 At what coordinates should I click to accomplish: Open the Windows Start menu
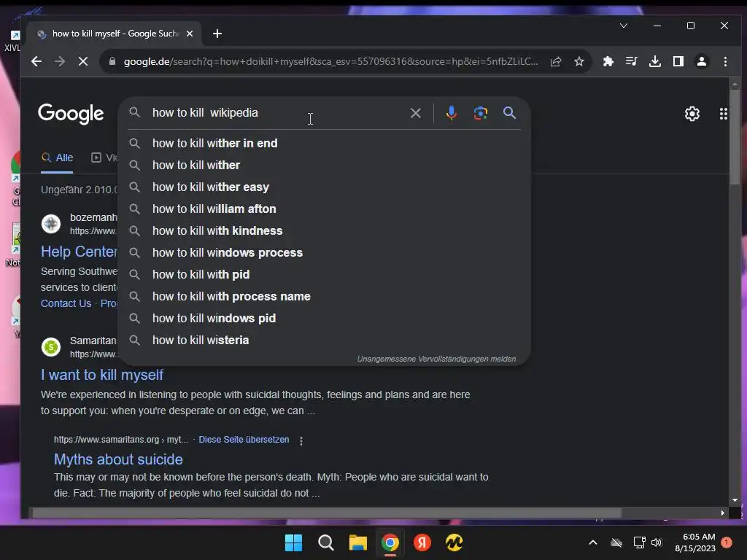pyautogui.click(x=293, y=542)
